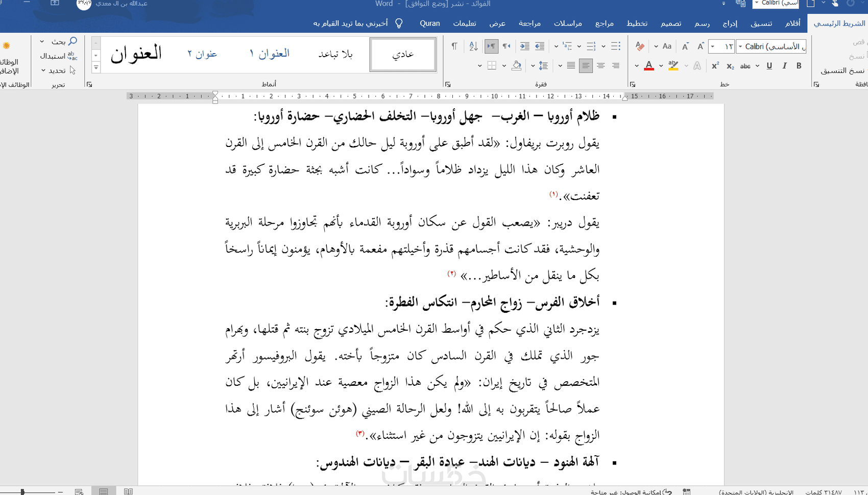This screenshot has width=868, height=495.
Task: Open the مراجعة Review tab
Action: [530, 23]
